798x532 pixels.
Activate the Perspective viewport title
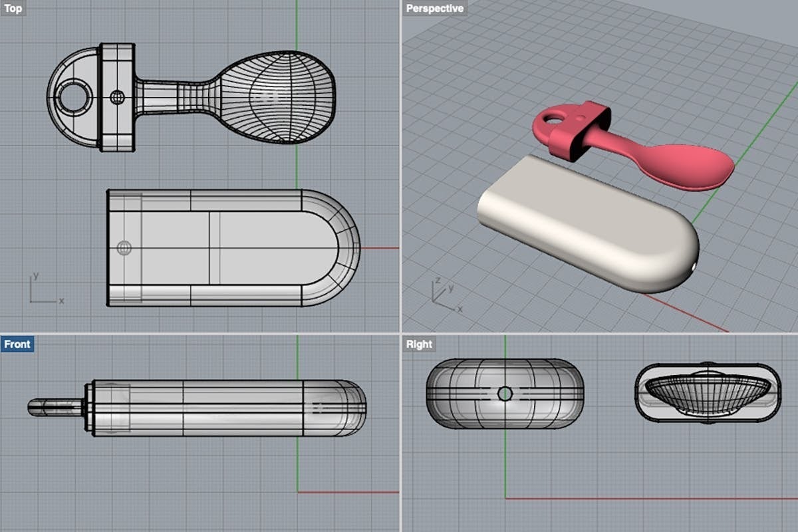pyautogui.click(x=434, y=9)
